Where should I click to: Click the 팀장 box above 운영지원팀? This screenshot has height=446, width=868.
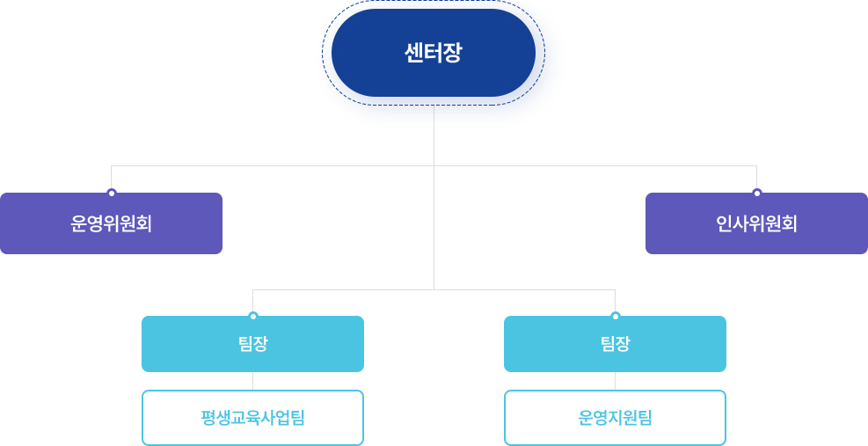615,343
